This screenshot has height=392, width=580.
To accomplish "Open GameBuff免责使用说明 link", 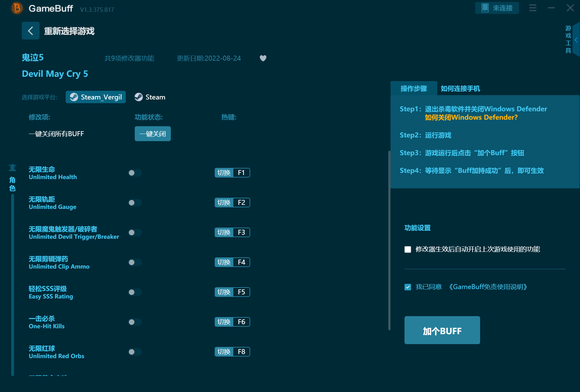I will 488,287.
